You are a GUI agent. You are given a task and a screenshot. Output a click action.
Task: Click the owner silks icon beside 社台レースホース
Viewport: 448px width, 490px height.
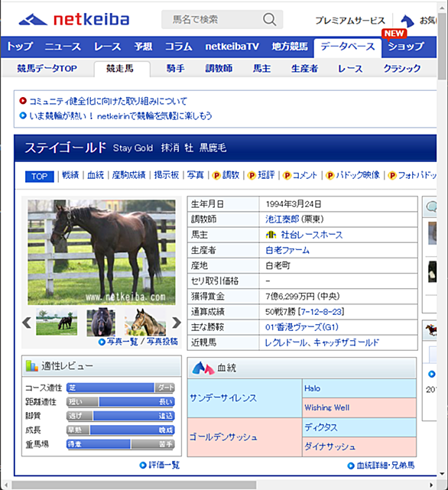click(x=271, y=235)
